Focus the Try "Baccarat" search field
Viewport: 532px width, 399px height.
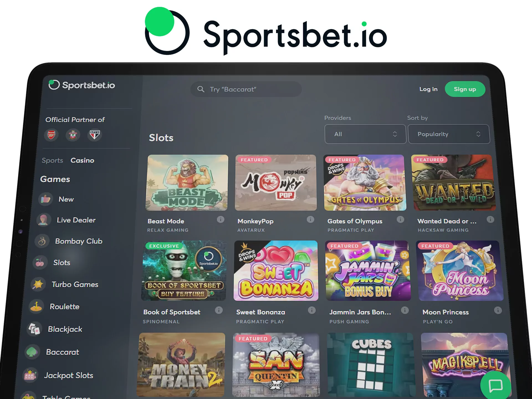coord(246,89)
